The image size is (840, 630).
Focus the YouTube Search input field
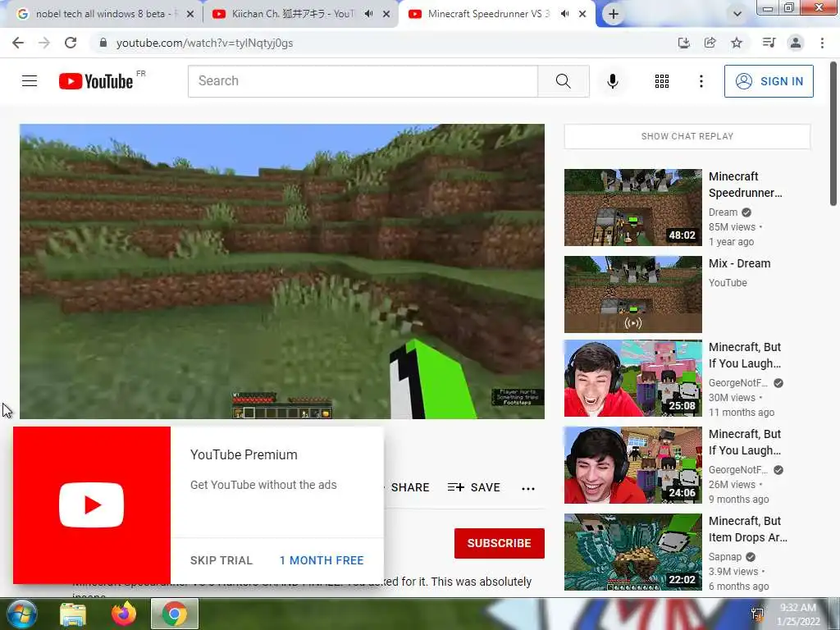pyautogui.click(x=363, y=81)
